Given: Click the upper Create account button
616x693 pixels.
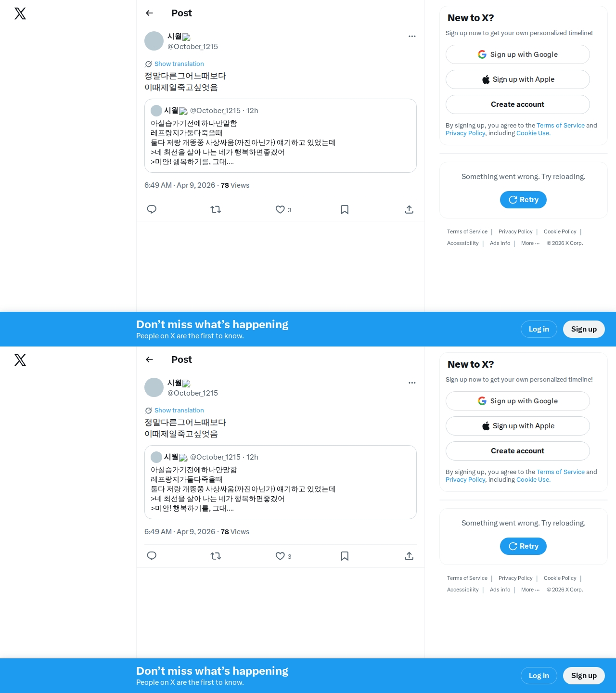Looking at the screenshot, I should [518, 104].
